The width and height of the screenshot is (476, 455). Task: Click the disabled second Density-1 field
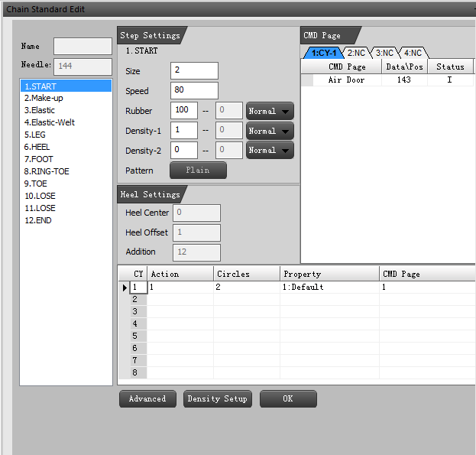tap(229, 130)
